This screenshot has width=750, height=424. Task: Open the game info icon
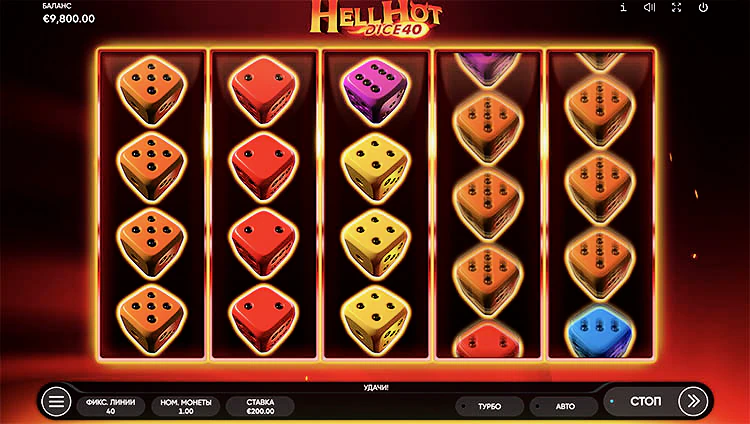click(x=623, y=7)
